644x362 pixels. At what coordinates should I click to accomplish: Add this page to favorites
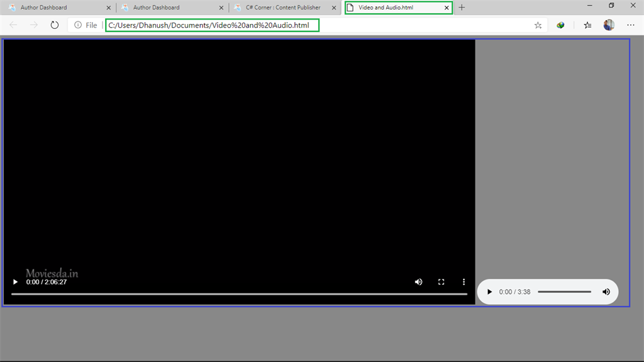click(x=538, y=25)
